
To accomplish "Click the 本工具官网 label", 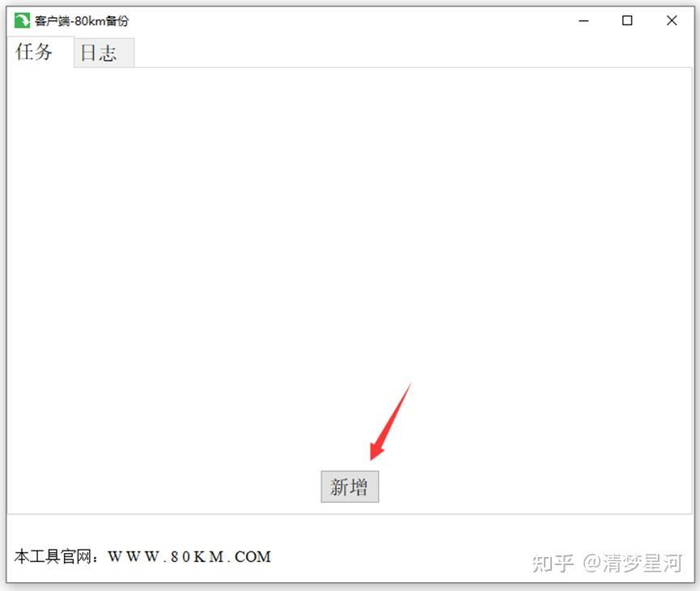I will 53,557.
